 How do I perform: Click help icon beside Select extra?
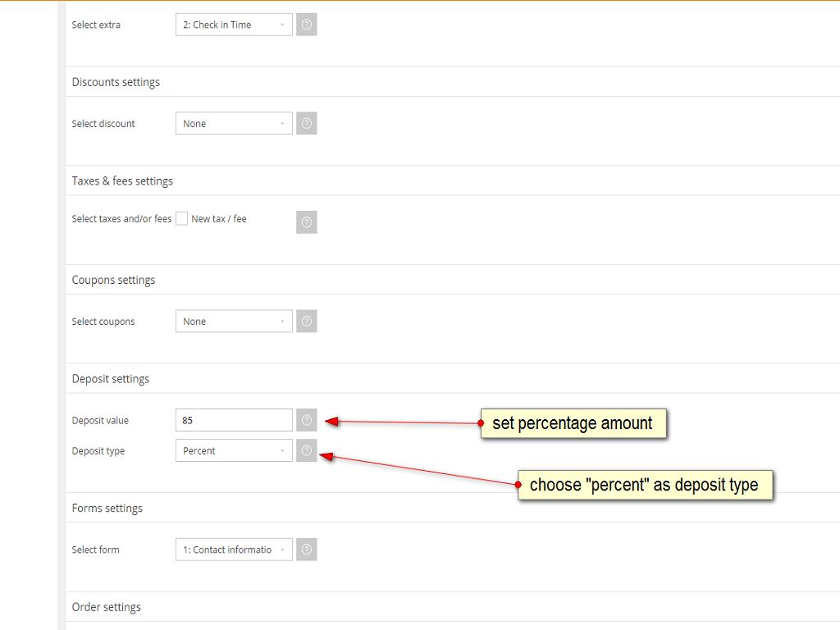(307, 25)
